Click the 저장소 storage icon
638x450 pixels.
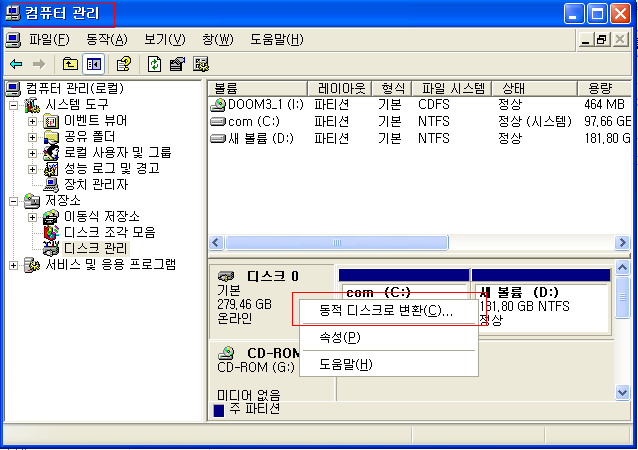point(32,201)
